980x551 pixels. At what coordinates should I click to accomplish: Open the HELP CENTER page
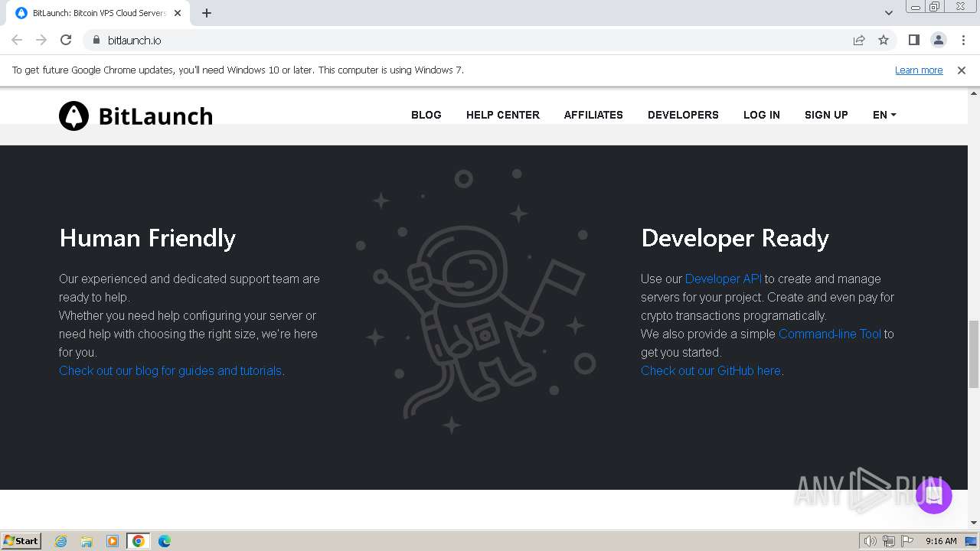[503, 115]
